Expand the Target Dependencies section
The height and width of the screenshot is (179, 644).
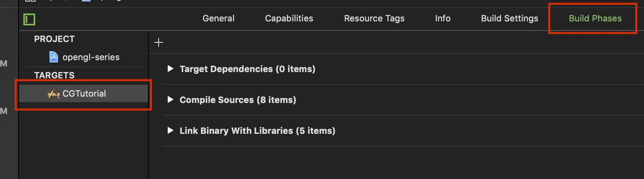[x=170, y=69]
